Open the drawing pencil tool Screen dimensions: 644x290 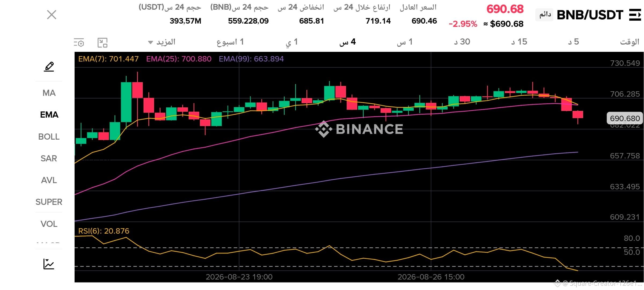(x=49, y=67)
